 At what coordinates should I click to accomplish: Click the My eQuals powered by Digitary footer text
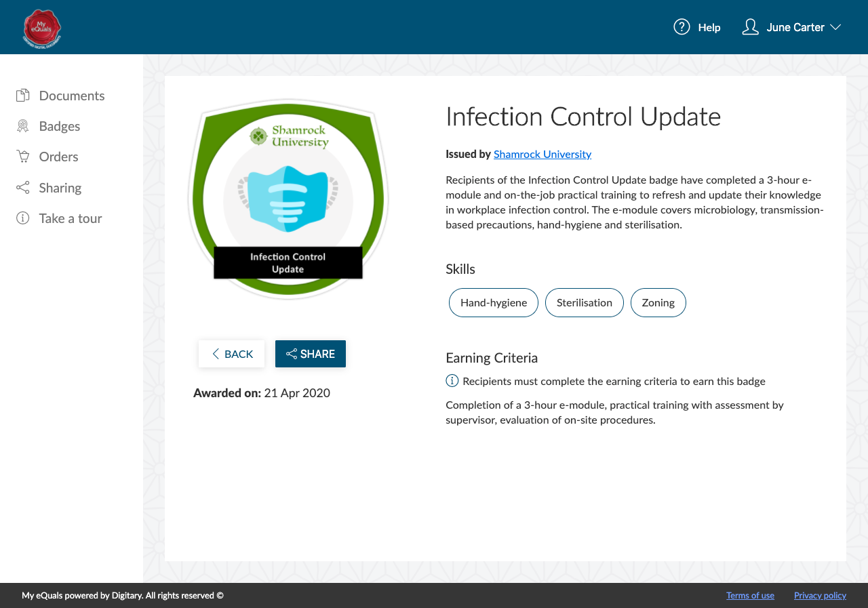tap(123, 596)
